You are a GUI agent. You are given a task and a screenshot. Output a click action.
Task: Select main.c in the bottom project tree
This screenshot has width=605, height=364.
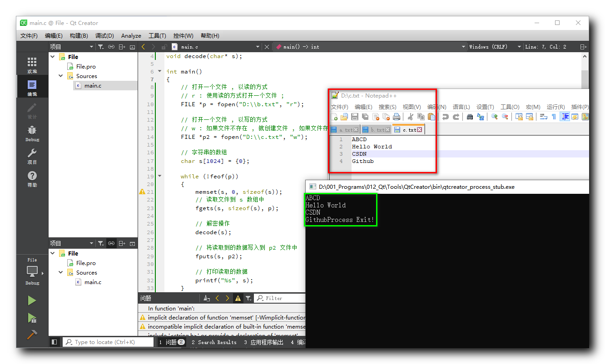[93, 282]
